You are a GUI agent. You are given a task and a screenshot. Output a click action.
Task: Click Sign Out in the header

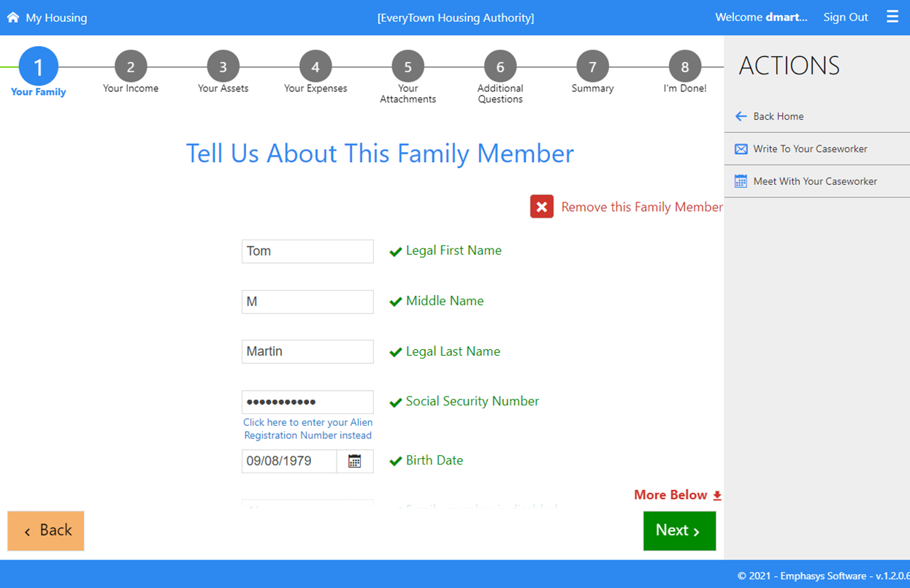click(x=845, y=18)
